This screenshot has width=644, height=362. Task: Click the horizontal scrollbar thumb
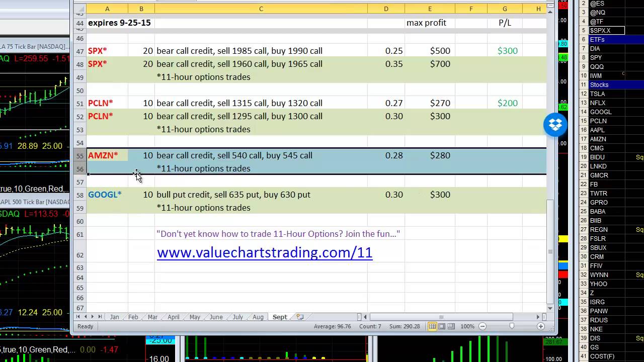tap(441, 317)
